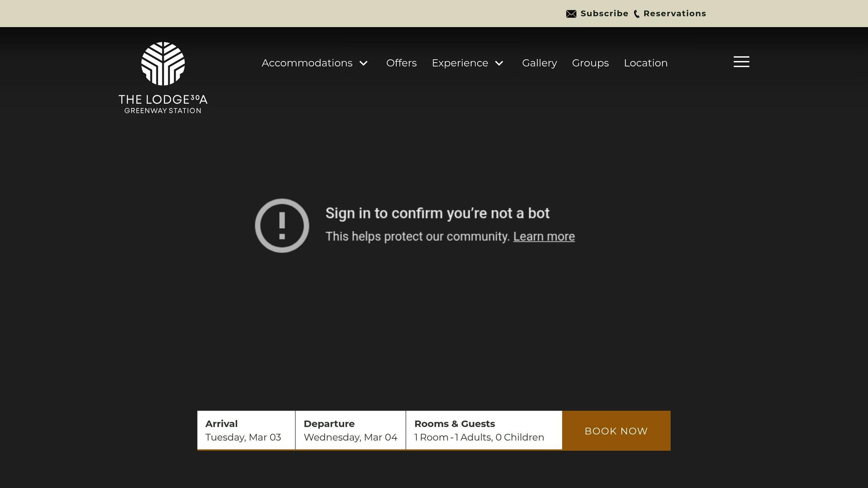
Task: Click the Reservations link text
Action: (x=675, y=14)
